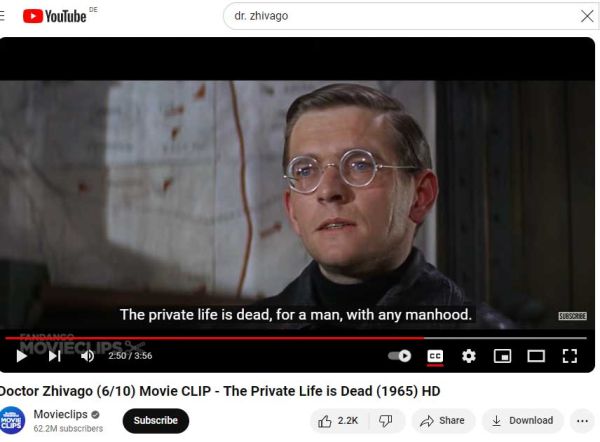The image size is (600, 442).
Task: Play the paused video
Action: click(22, 356)
